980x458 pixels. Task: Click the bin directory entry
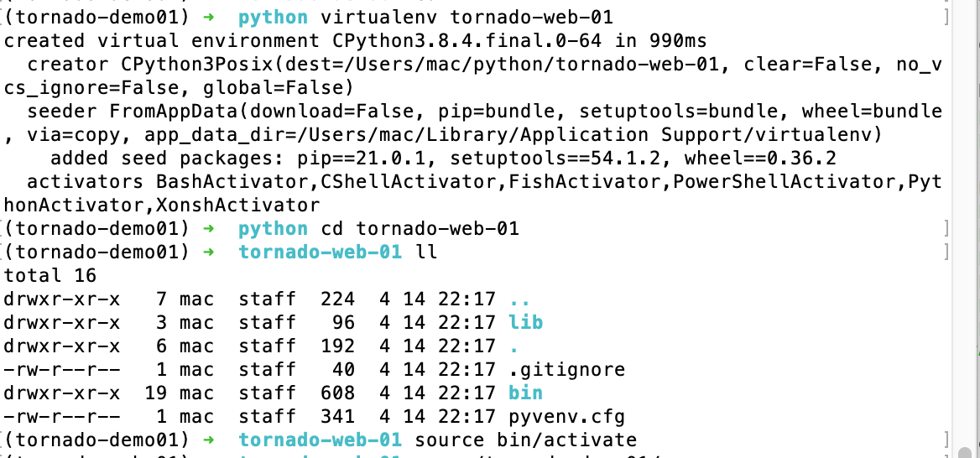point(525,393)
